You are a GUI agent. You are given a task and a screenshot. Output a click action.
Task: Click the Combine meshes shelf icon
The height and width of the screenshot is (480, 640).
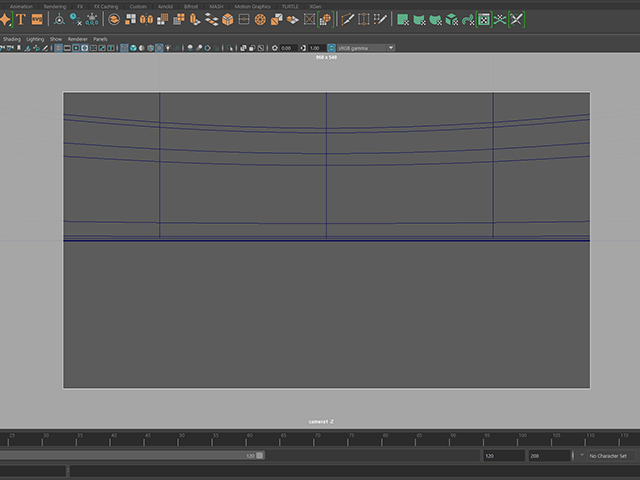(x=130, y=19)
